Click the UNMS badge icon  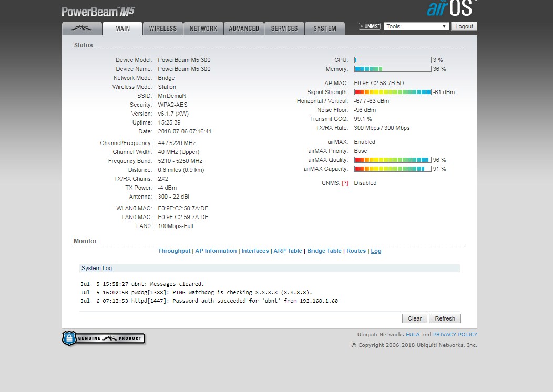(x=369, y=26)
